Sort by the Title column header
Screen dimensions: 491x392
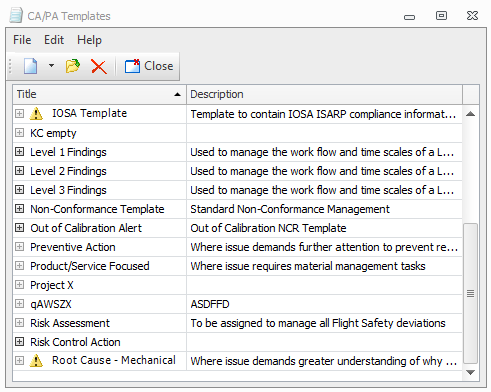coord(99,94)
